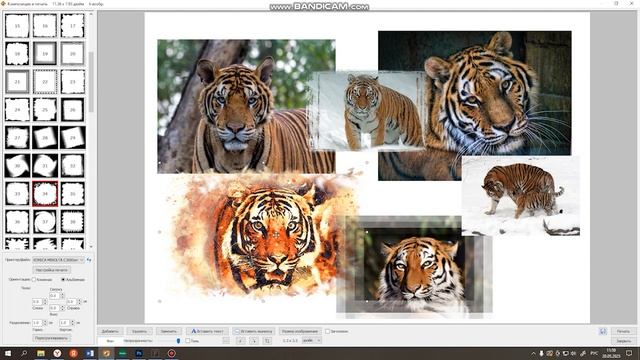Image resolution: width=640 pixels, height=360 pixels.
Task: Click the Add (Добавить) button
Action: pos(110,331)
